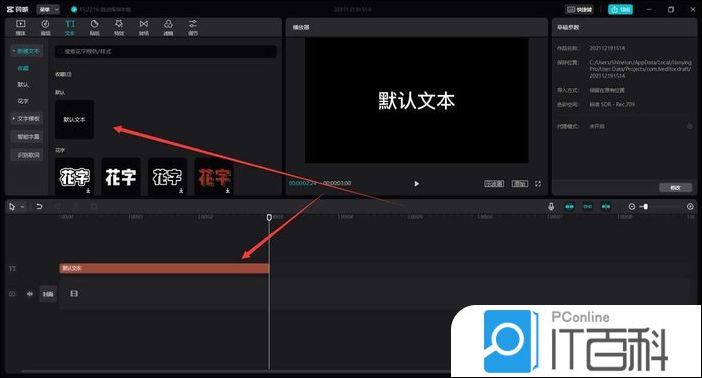Lock the main video track

coord(12,294)
